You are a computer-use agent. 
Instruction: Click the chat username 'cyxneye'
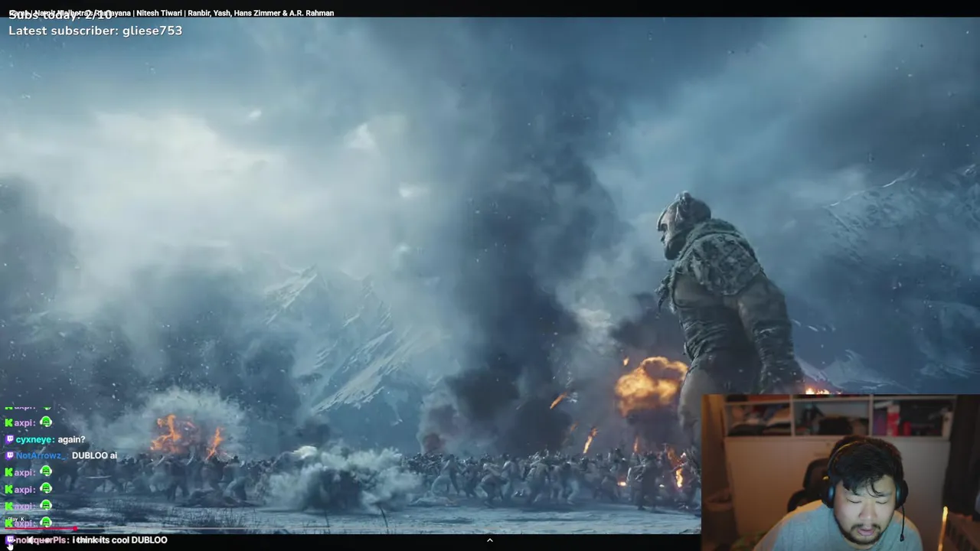[34, 439]
